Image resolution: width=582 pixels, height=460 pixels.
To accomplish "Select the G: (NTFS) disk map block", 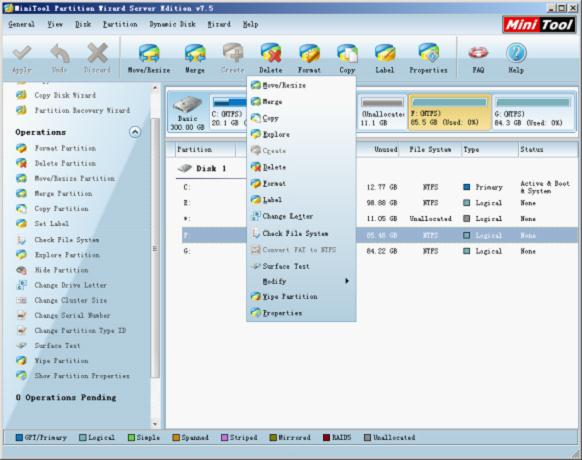I will click(x=533, y=112).
